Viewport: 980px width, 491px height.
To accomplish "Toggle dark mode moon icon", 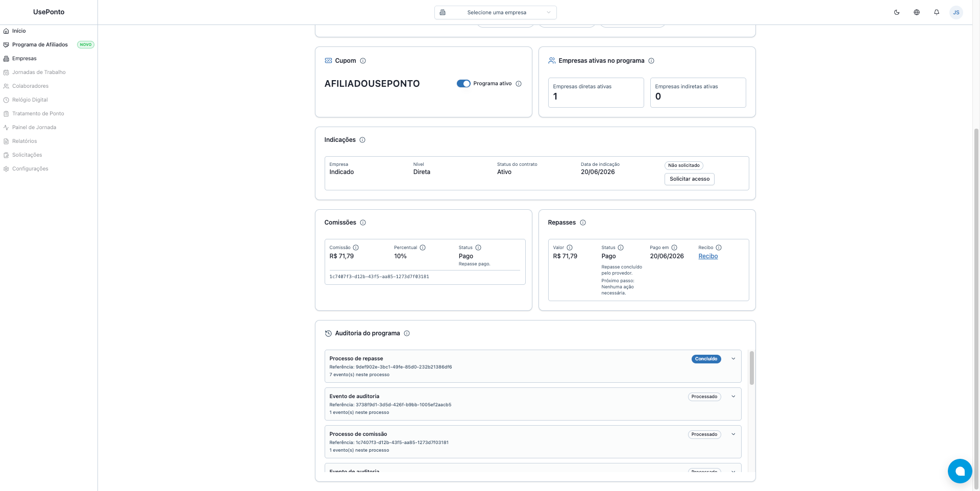I will coord(897,12).
